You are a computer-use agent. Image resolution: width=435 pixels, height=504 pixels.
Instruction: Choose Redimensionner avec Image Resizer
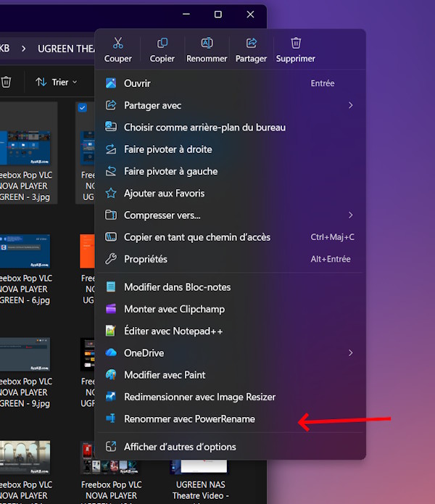[x=199, y=397]
